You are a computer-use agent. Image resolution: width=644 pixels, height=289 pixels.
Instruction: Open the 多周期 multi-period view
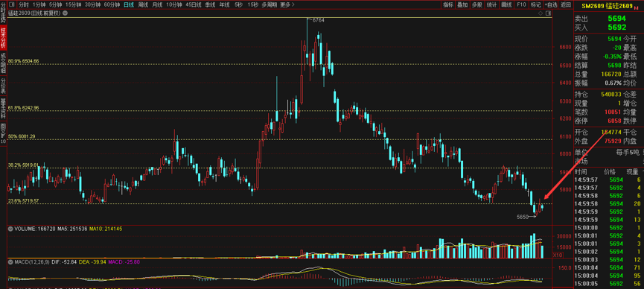click(270, 5)
